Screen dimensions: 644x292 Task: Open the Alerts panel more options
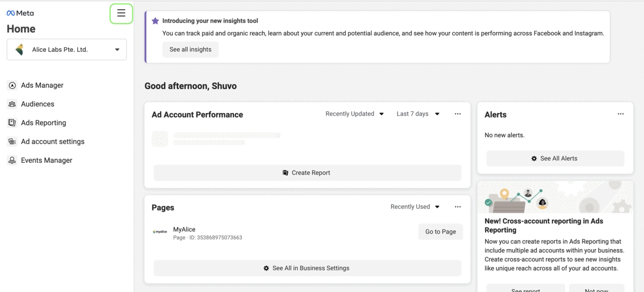(x=620, y=114)
